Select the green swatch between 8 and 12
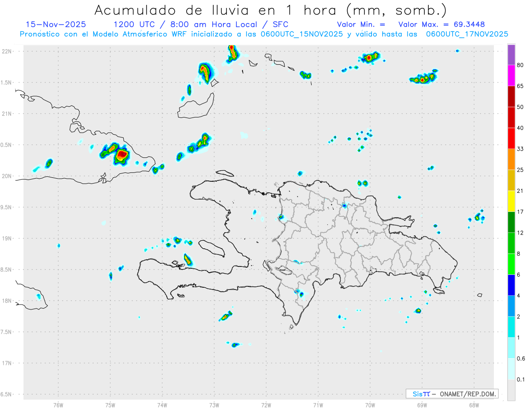Image resolution: width=532 pixels, height=411 pixels. (x=511, y=243)
